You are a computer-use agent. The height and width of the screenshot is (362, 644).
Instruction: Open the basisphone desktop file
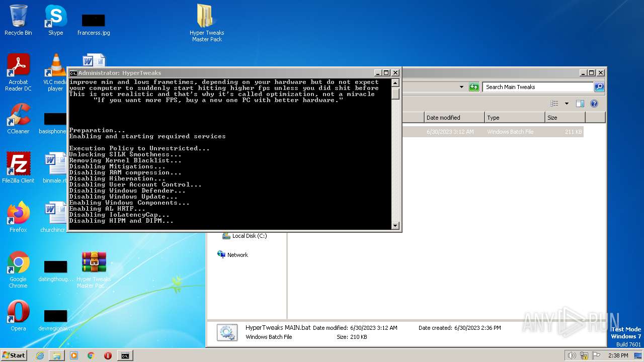click(53, 124)
